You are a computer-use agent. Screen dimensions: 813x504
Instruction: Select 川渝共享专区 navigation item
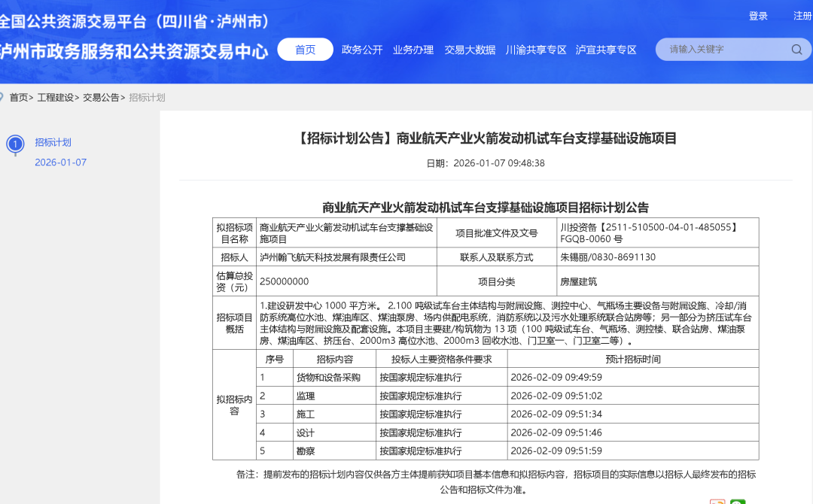click(x=536, y=50)
